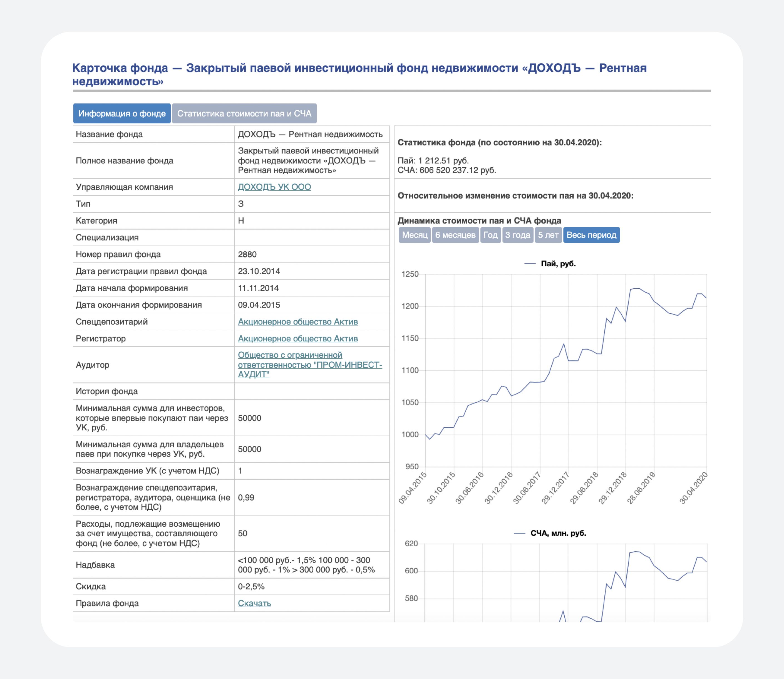Click the date 23.10.2014
Screen dimensions: 784x679
tap(259, 271)
